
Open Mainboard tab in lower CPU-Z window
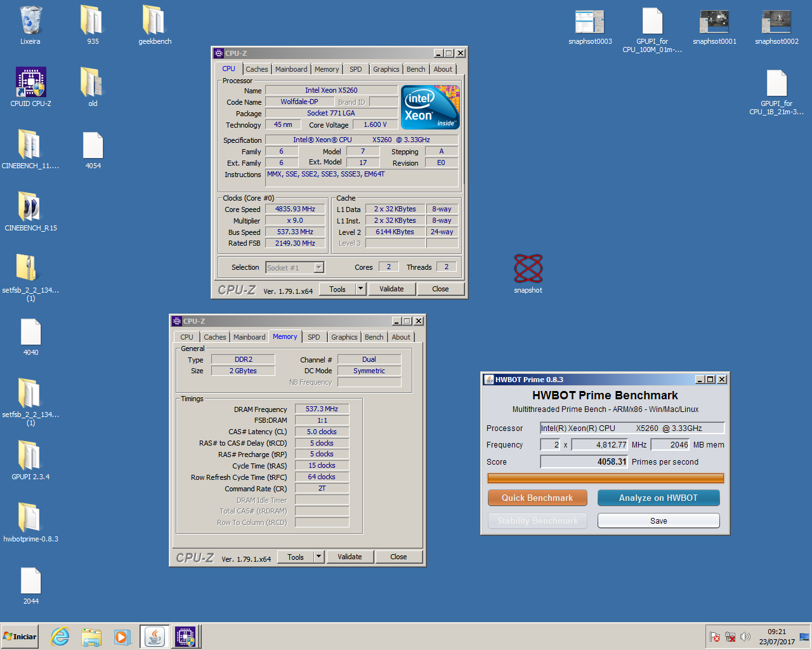coord(249,337)
